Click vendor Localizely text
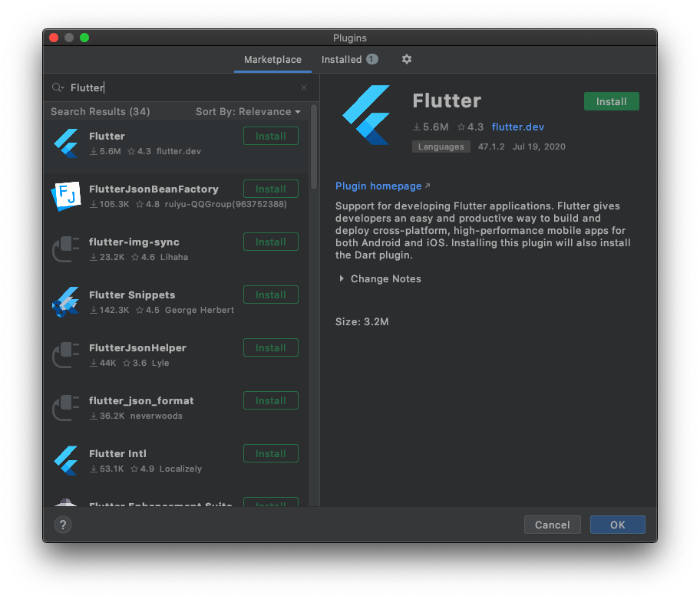This screenshot has width=700, height=599. [181, 469]
